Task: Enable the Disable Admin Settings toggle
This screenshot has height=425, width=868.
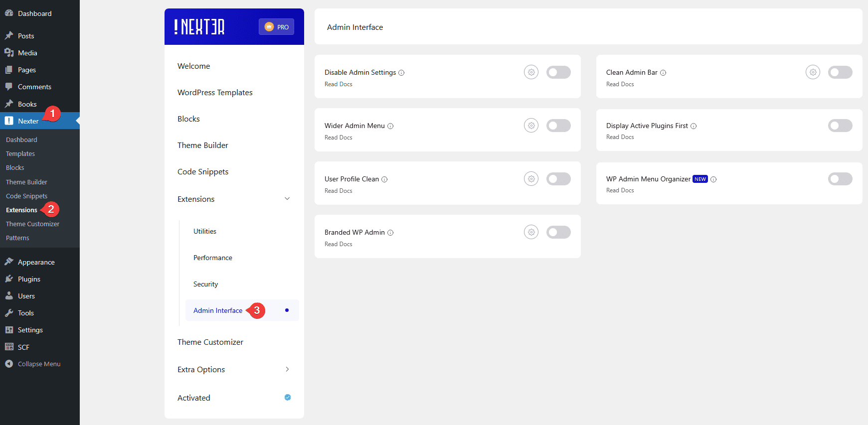Action: click(558, 72)
